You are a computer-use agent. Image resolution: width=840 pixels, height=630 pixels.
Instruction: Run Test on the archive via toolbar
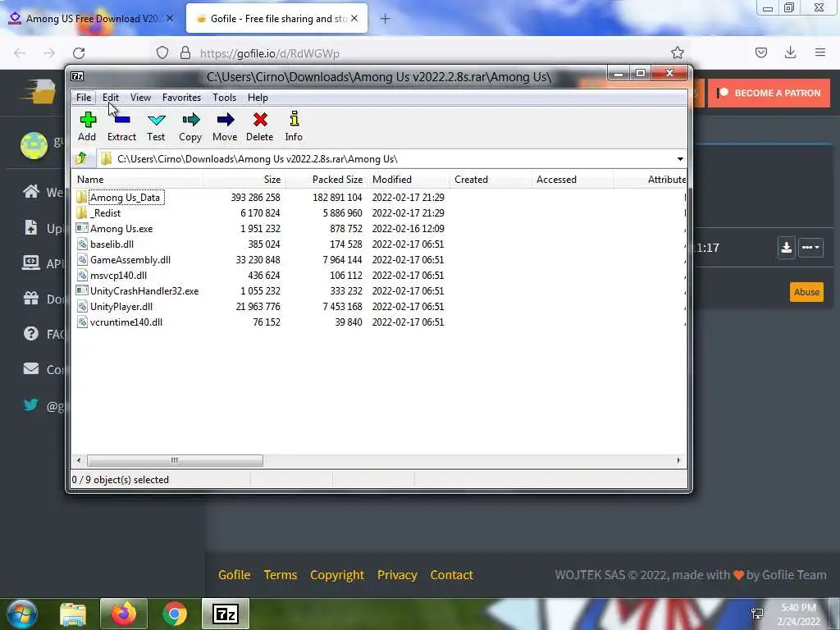click(x=157, y=120)
